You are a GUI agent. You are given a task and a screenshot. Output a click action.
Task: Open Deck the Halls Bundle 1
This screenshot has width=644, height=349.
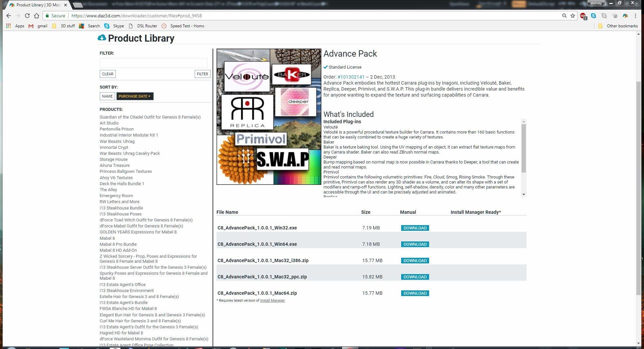(122, 184)
